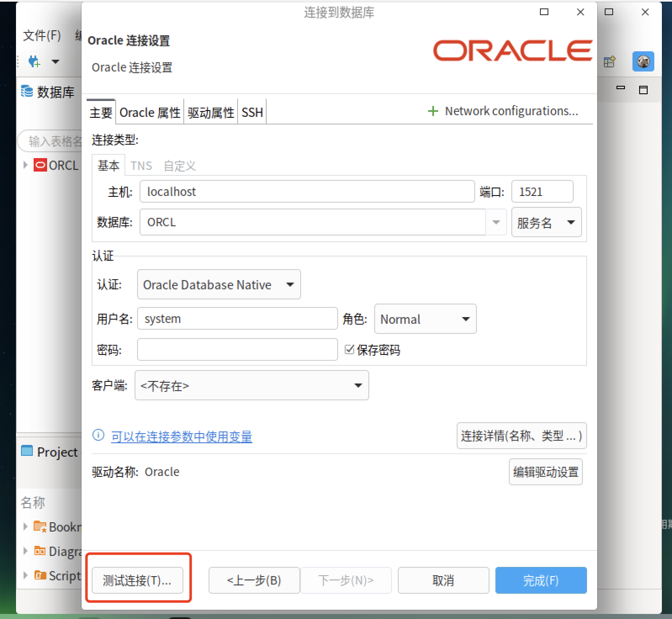
Task: Click the new connection plug icon
Action: pos(34,62)
